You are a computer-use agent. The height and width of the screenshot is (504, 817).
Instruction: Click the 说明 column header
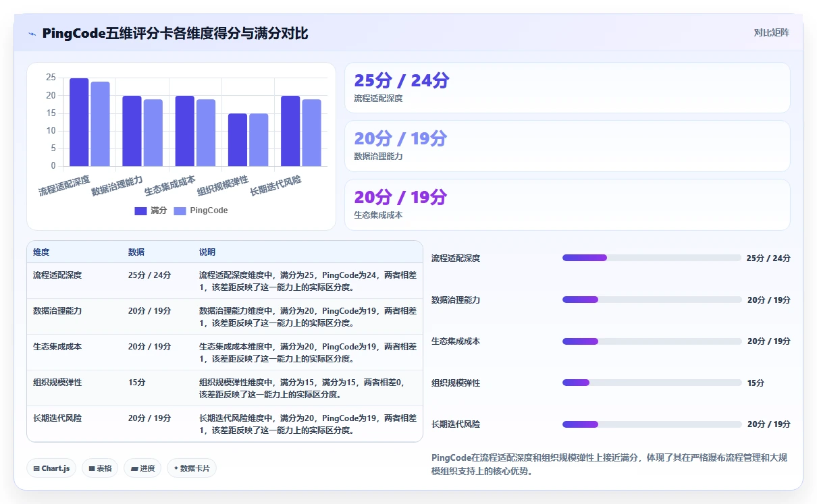(x=207, y=252)
